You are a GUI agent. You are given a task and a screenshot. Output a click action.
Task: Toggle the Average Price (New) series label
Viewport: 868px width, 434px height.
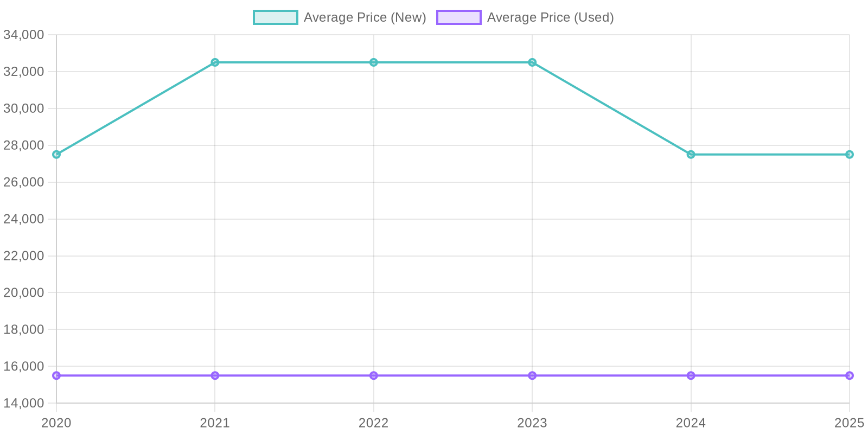[x=365, y=17]
